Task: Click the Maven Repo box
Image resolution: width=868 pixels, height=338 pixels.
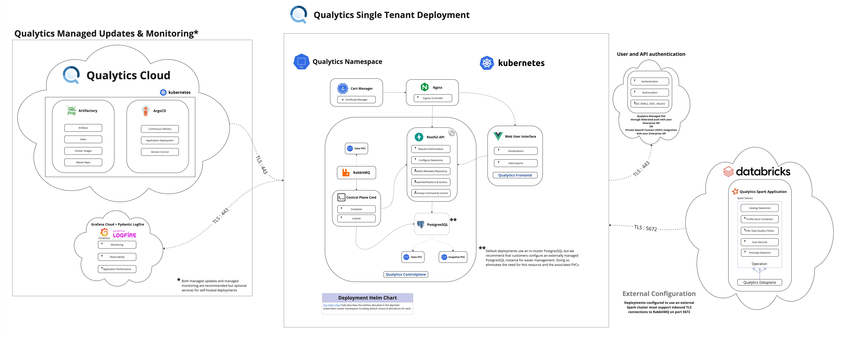Action: tap(83, 162)
